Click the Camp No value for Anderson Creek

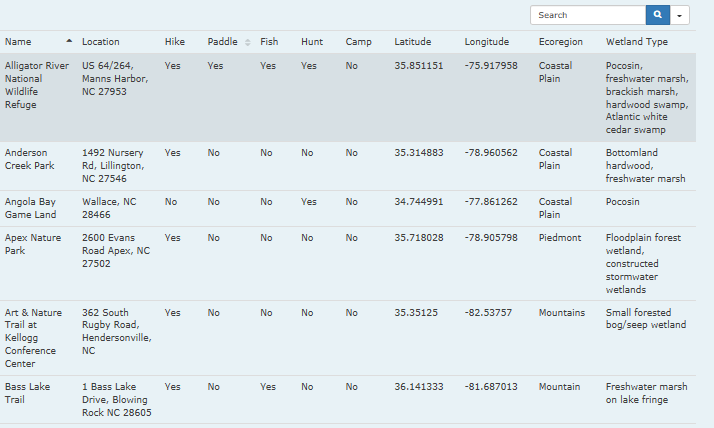point(352,153)
